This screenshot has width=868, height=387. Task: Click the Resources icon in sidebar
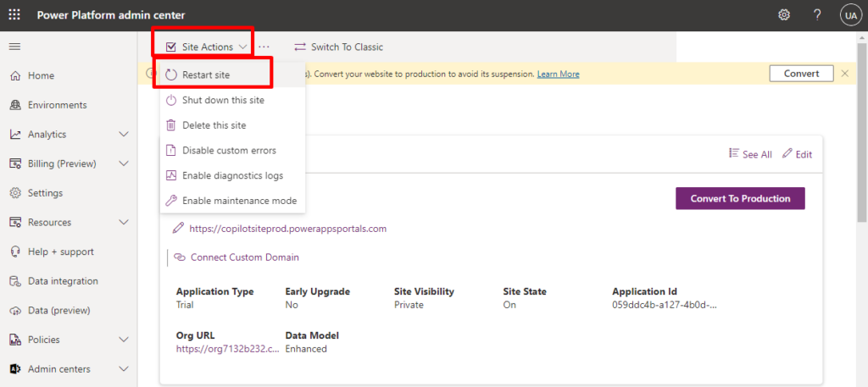(15, 222)
